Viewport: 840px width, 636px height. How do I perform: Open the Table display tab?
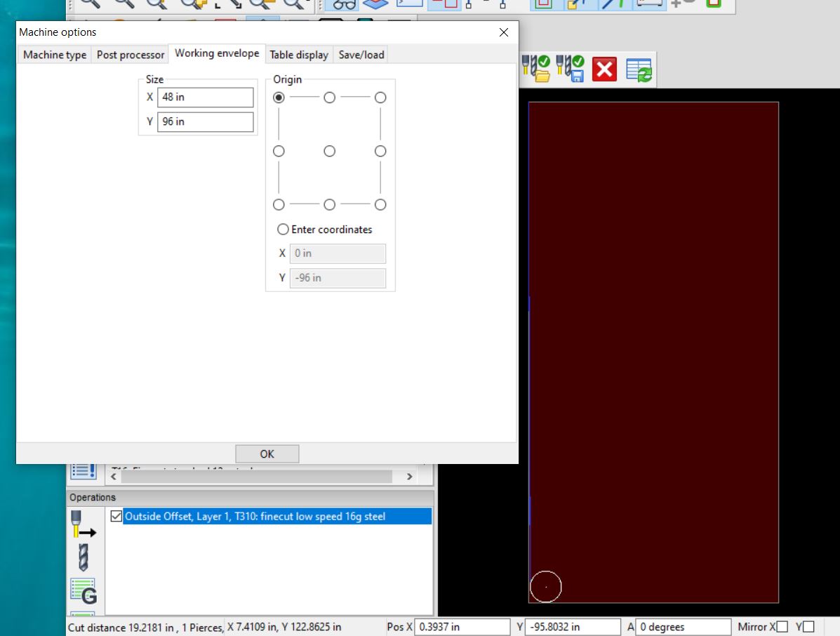coord(299,55)
